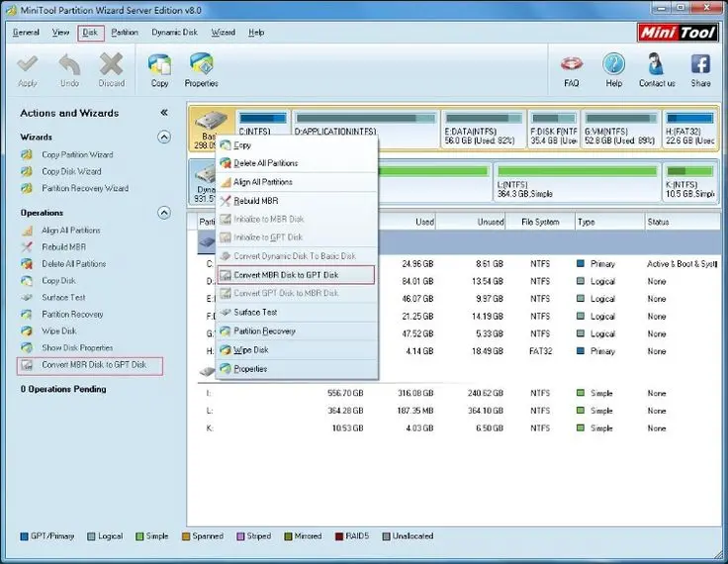Select the K:(NTFS) 10.5 GB volume block

[x=690, y=182]
